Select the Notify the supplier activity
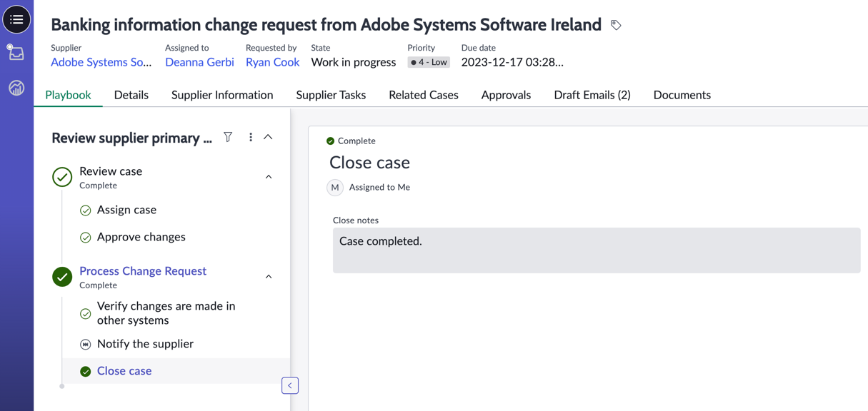This screenshot has height=411, width=868. click(x=145, y=344)
